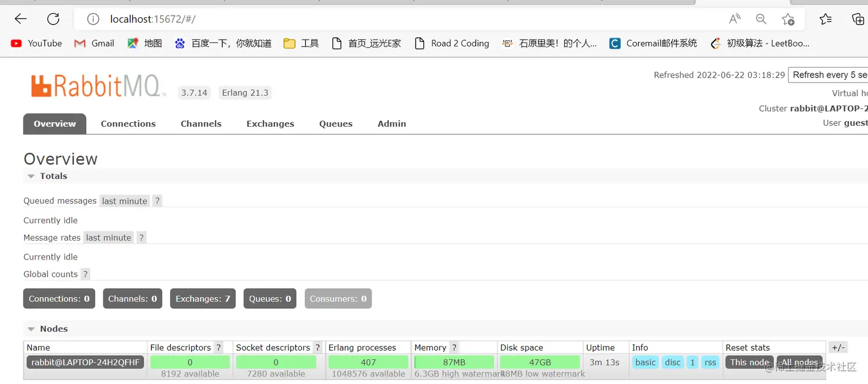Open YouTube bookmark
The image size is (868, 384).
pyautogui.click(x=36, y=43)
